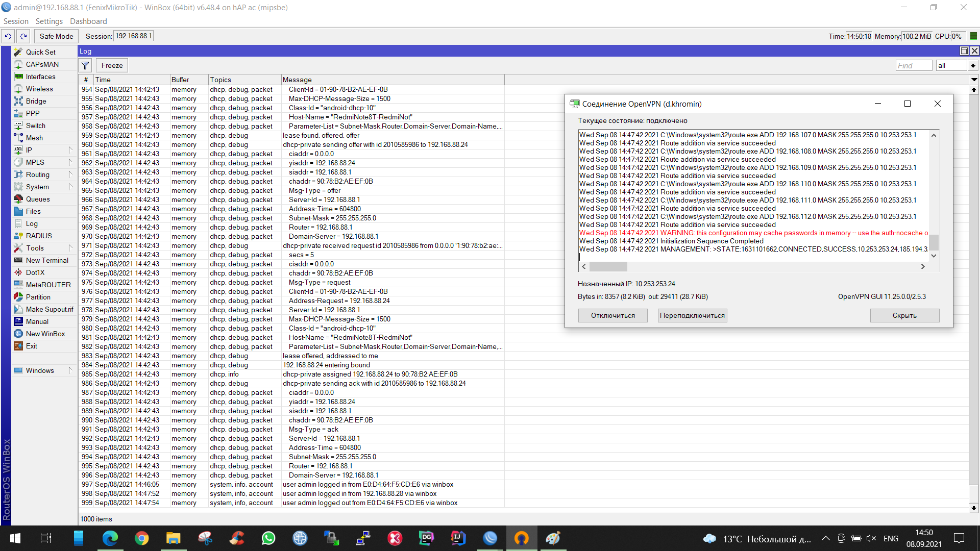Open the PPP menu

pos(33,113)
